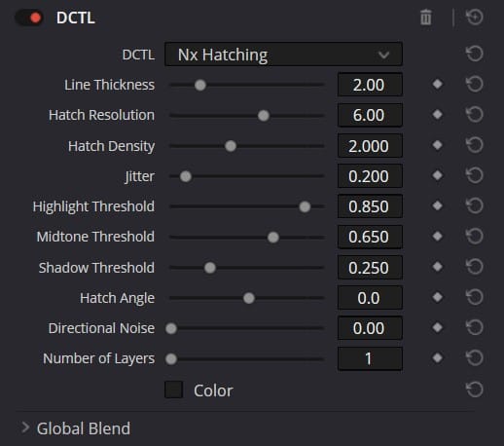Reset Midtone Threshold value
The width and height of the screenshot is (504, 446).
tap(475, 236)
